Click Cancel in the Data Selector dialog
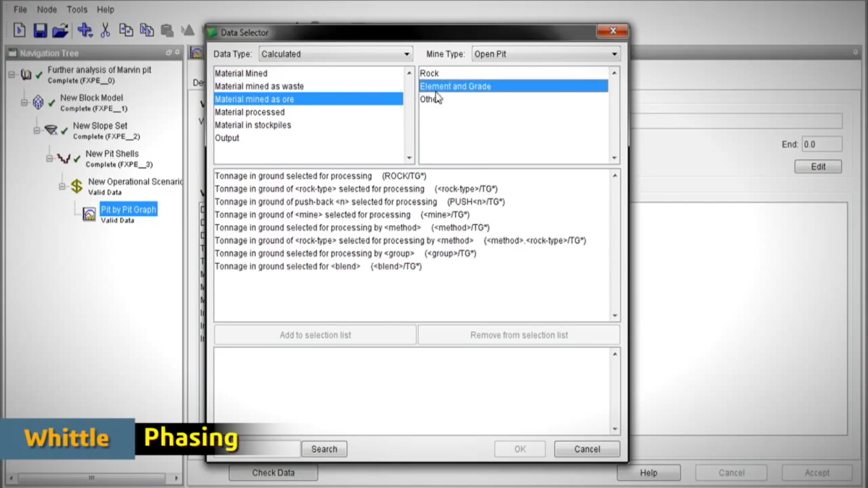Screen dimensions: 868x488 pos(587,449)
